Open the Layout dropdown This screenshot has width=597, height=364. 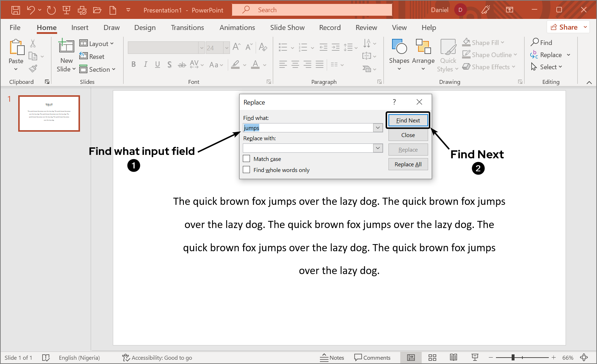(x=97, y=44)
